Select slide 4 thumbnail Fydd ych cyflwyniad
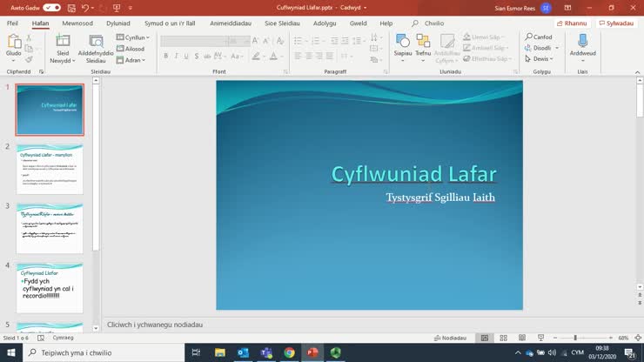This screenshot has width=644, height=362. coord(50,288)
